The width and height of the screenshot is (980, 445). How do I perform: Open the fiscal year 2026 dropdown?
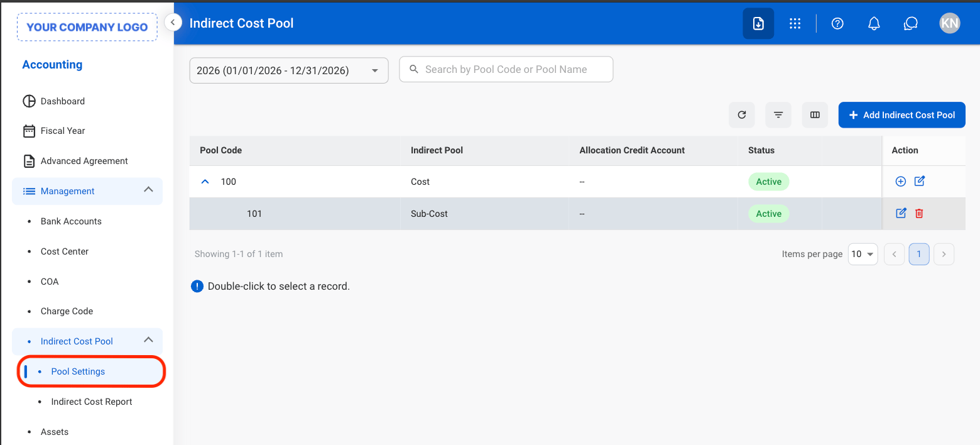[289, 70]
